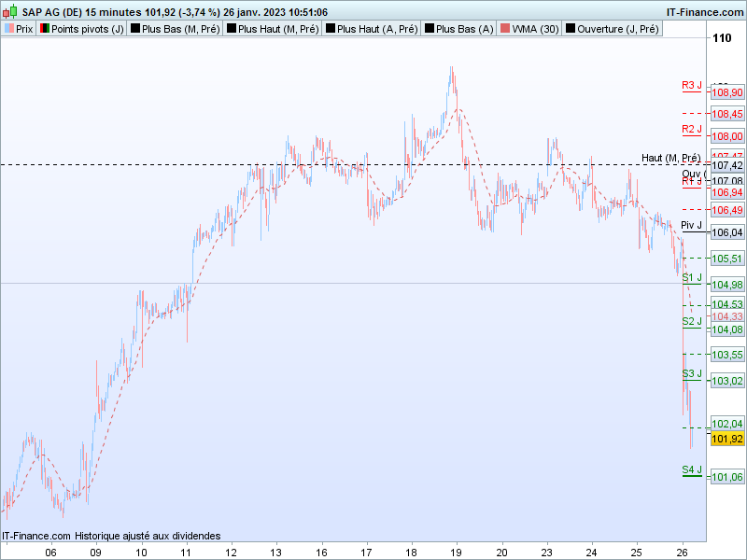Click the R3 J pivot label
The image size is (747, 560).
[x=691, y=85]
